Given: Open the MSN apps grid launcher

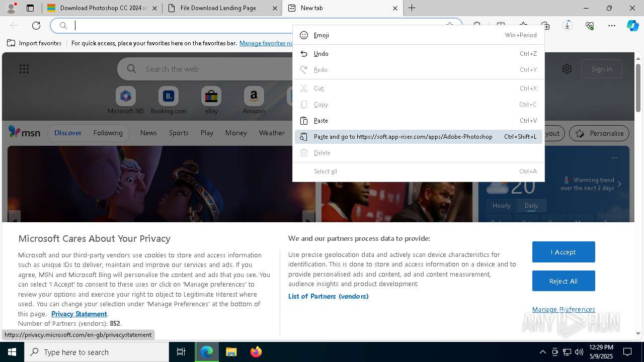Looking at the screenshot, I should pos(24,69).
